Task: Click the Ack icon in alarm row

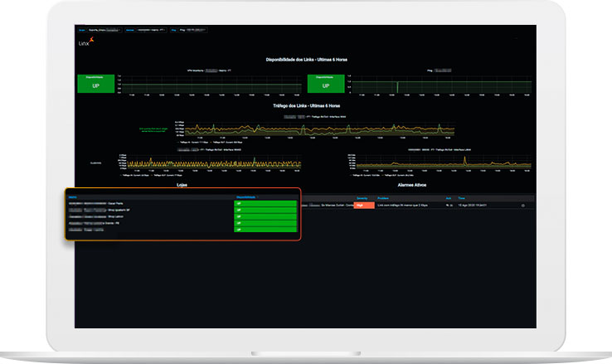Action: 449,205
